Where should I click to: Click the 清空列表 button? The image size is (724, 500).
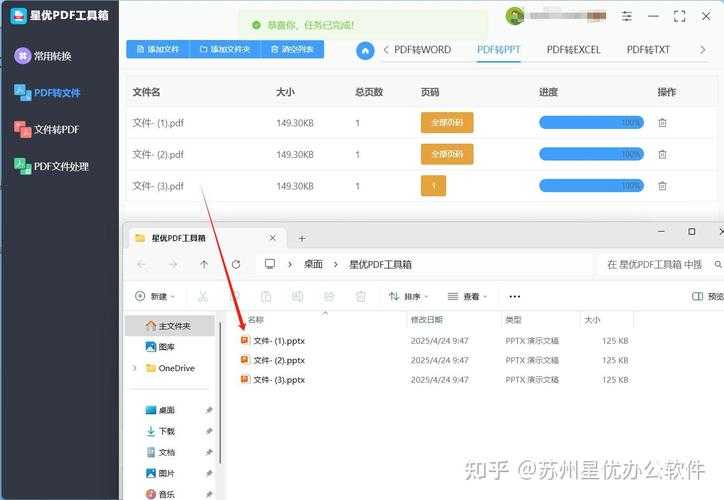pyautogui.click(x=292, y=49)
